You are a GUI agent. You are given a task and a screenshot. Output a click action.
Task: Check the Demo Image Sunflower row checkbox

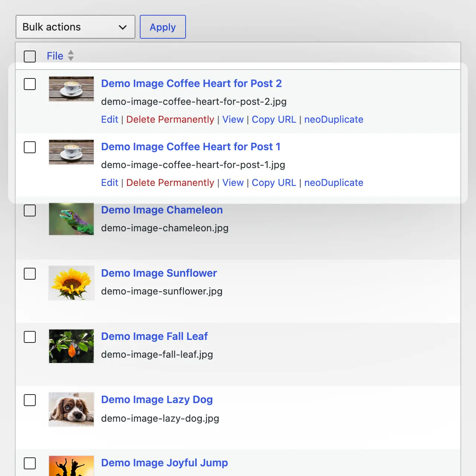click(30, 274)
